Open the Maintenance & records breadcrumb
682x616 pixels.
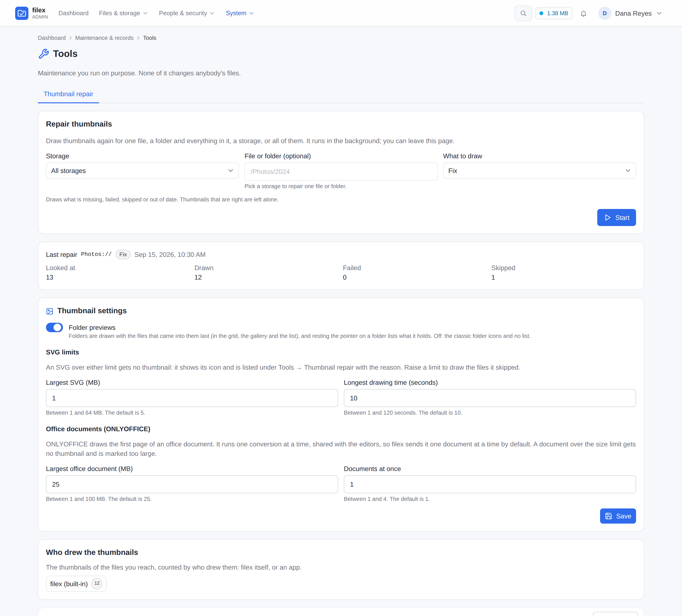104,38
